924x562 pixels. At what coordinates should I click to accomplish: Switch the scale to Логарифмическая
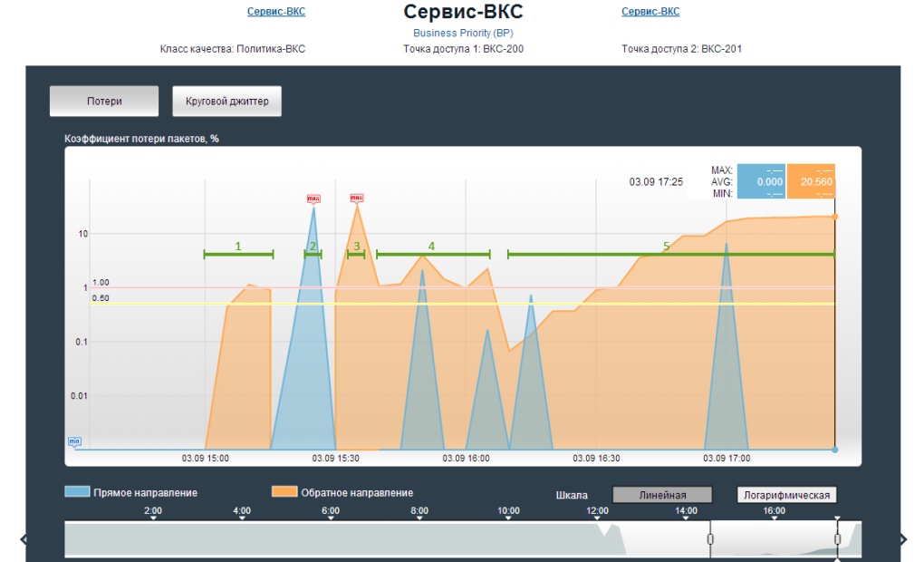785,495
